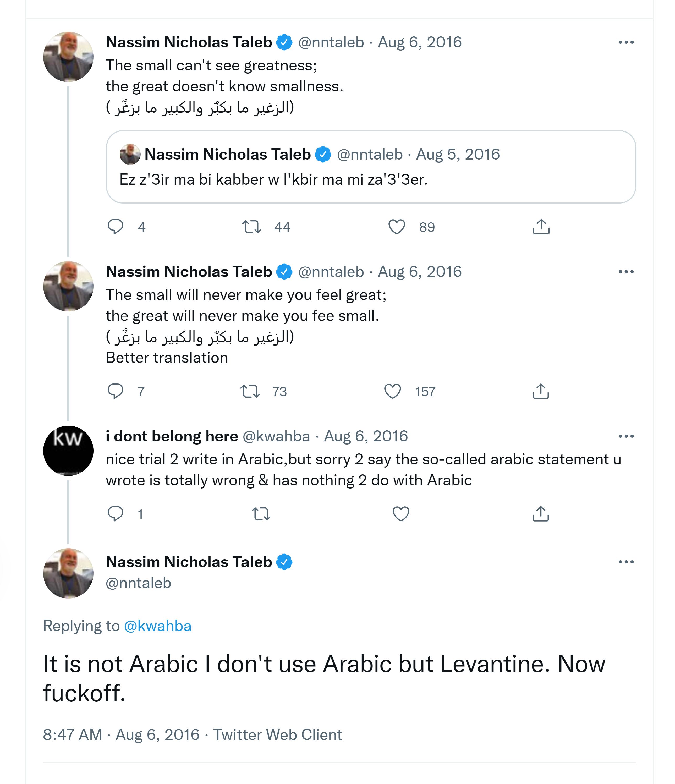This screenshot has width=675, height=784.
Task: Retweet the tweet with 44 retweets
Action: 252,227
